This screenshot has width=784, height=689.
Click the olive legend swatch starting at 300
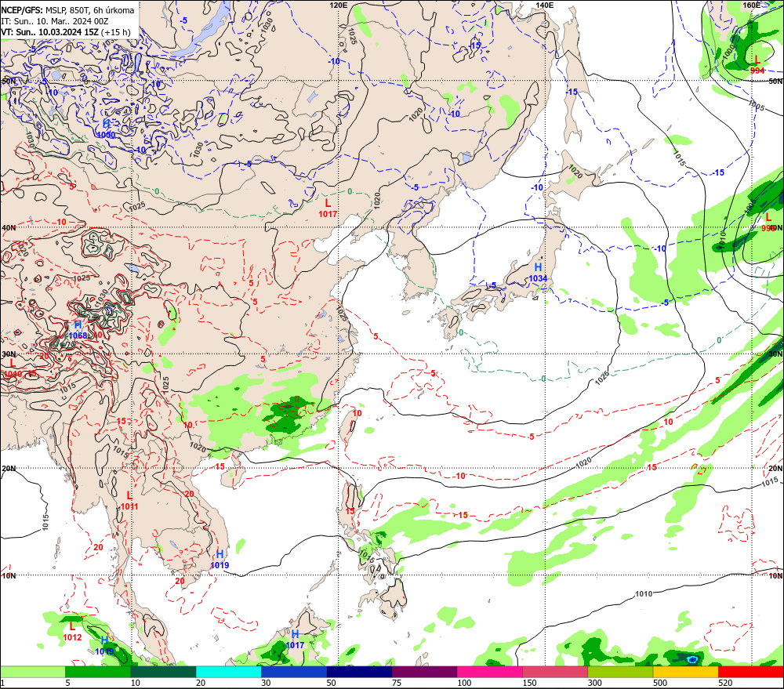[x=620, y=672]
